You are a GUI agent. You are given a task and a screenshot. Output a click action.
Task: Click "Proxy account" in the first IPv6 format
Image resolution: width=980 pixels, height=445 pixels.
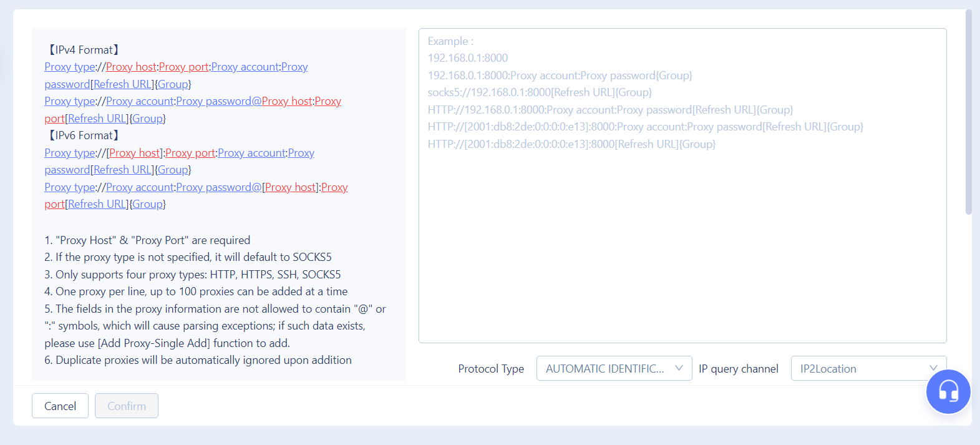[x=251, y=154]
